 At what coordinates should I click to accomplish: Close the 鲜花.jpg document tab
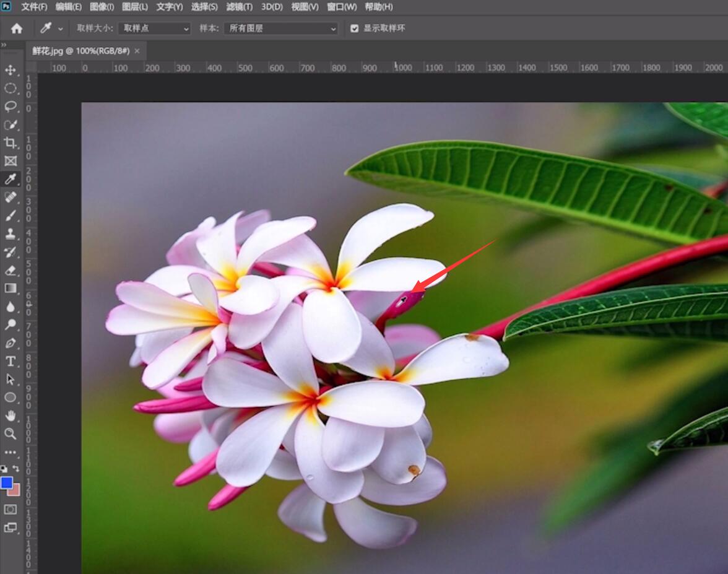tap(137, 51)
